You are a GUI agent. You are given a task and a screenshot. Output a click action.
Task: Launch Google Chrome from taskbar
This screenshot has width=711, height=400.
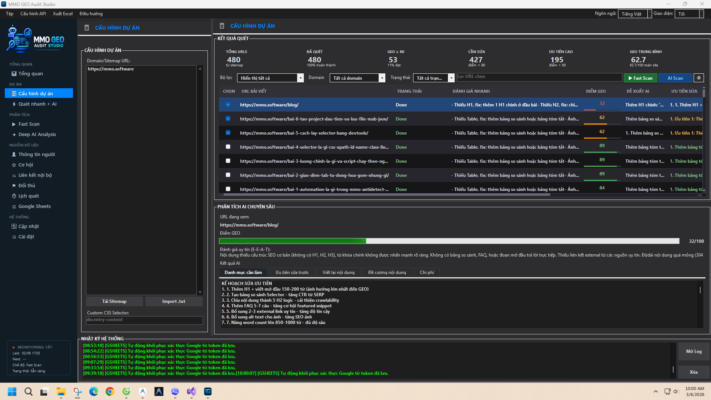(x=110, y=391)
